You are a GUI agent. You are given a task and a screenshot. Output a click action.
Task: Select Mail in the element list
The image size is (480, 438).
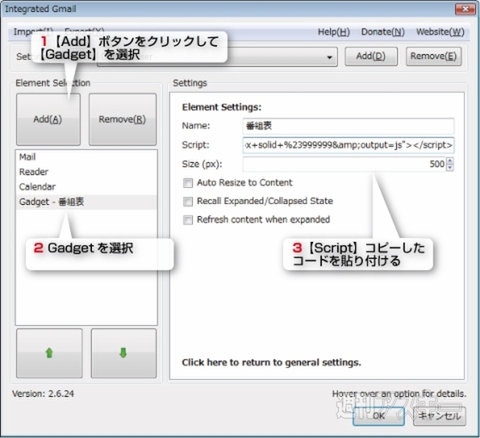point(86,157)
